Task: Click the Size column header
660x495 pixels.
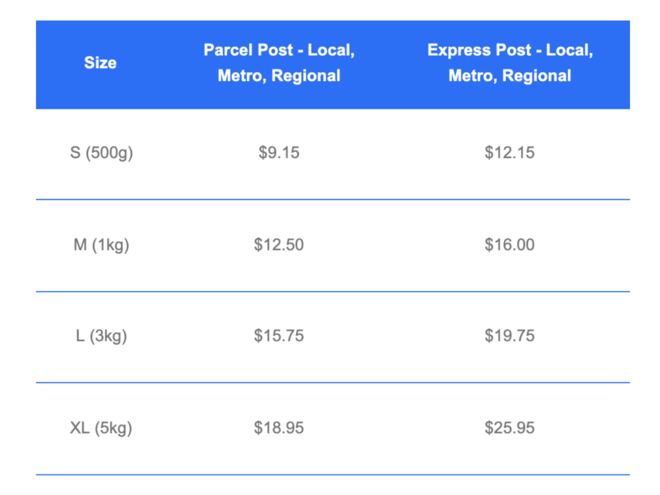Action: coord(100,63)
